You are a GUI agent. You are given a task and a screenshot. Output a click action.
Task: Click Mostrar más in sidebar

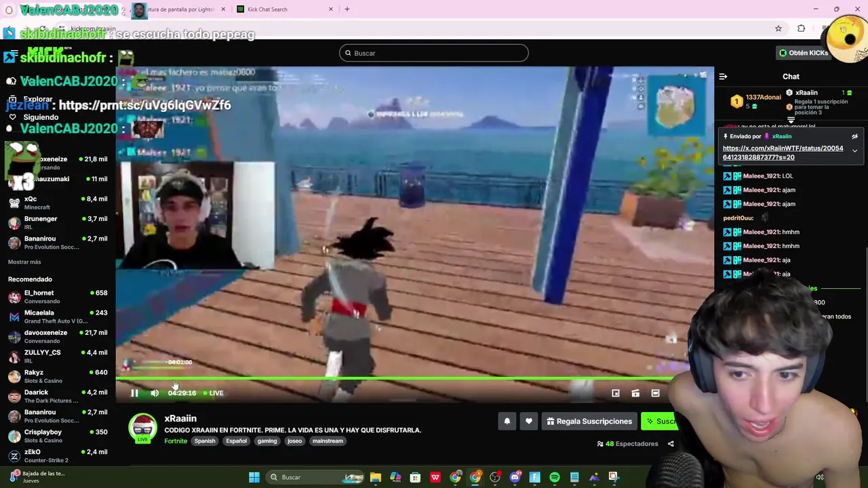24,262
